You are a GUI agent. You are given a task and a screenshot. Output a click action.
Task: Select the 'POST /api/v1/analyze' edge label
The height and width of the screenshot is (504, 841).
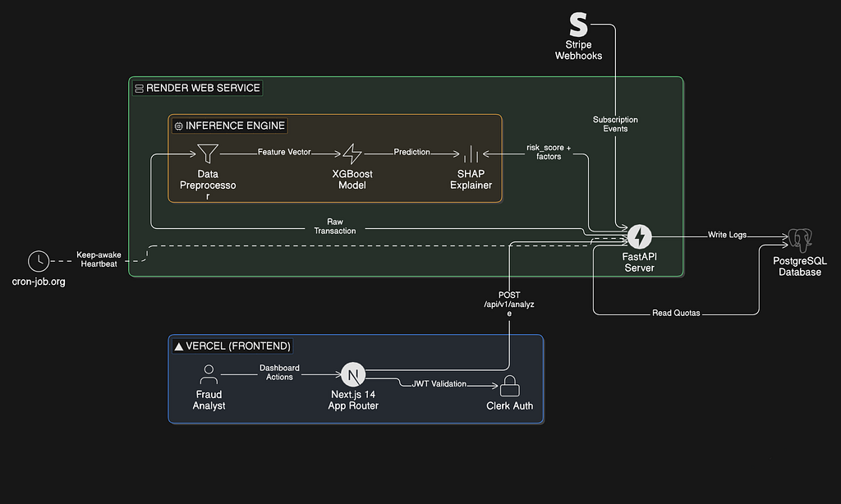click(509, 304)
